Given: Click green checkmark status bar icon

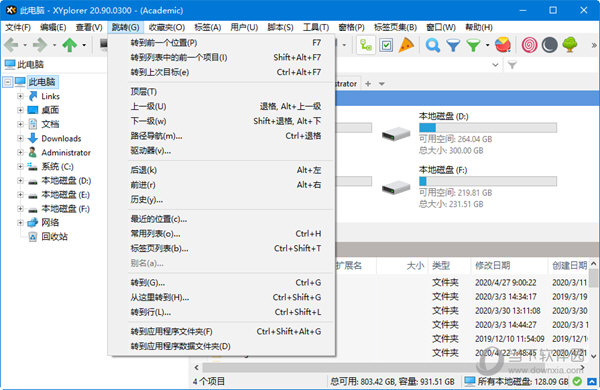Looking at the screenshot, I should click(x=577, y=382).
